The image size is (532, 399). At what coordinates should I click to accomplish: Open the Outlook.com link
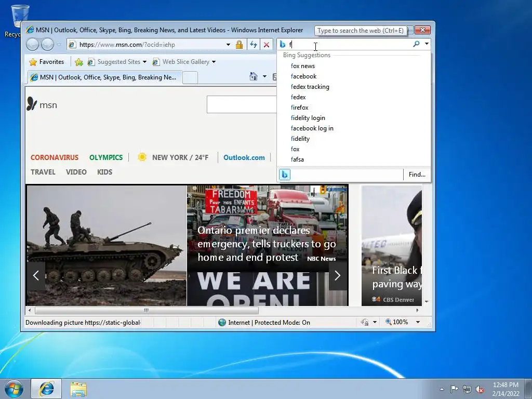coord(244,157)
